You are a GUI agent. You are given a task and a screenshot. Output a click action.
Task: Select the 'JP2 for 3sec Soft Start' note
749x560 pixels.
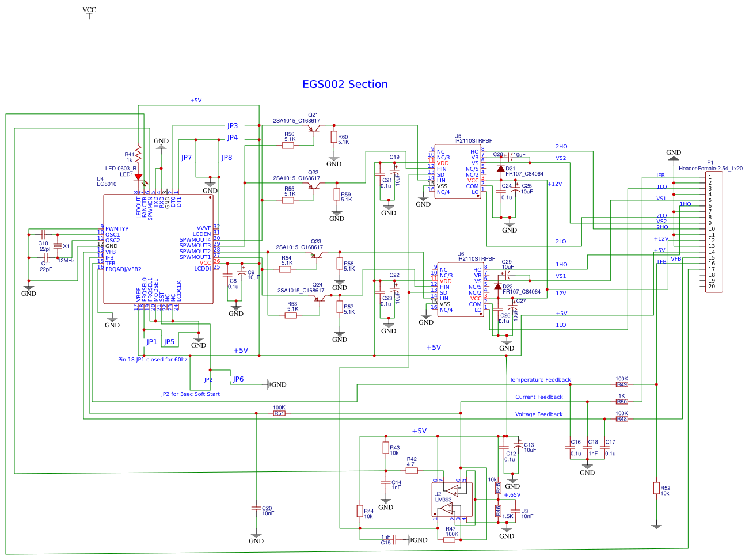pyautogui.click(x=190, y=394)
